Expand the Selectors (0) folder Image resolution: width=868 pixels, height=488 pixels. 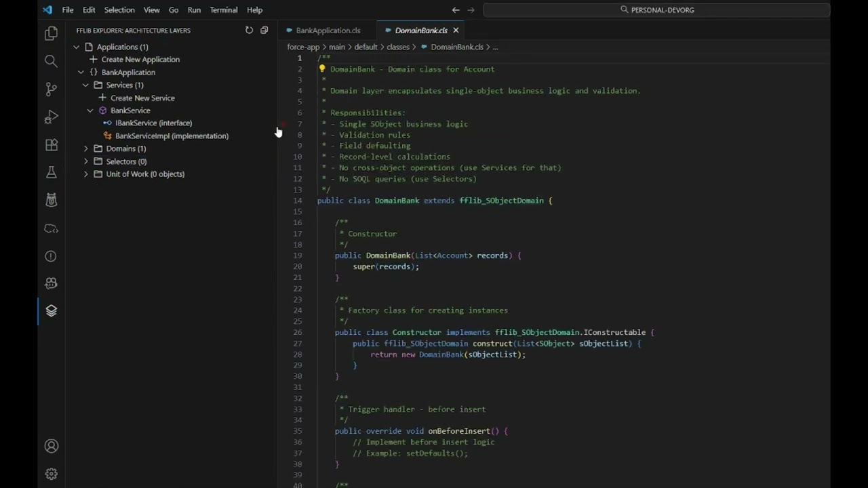pyautogui.click(x=85, y=161)
